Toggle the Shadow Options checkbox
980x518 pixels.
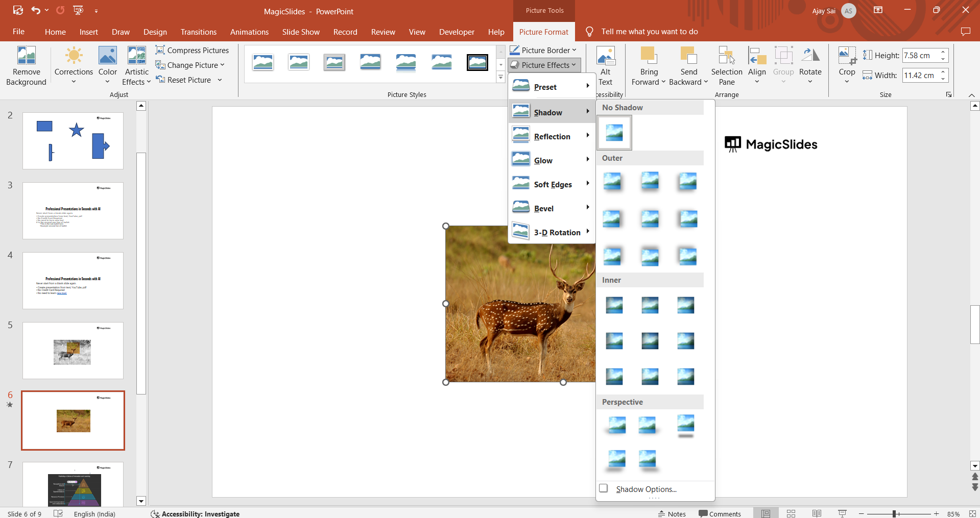click(x=604, y=488)
